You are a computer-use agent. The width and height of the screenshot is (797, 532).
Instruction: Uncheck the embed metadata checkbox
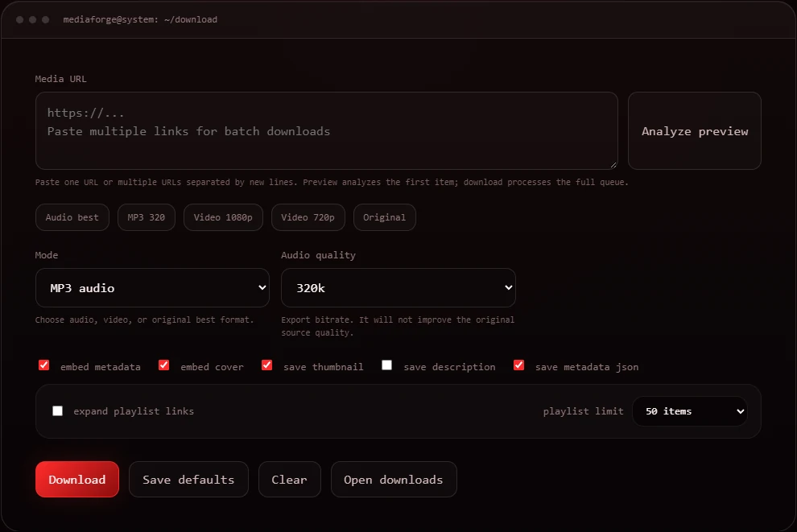43,365
